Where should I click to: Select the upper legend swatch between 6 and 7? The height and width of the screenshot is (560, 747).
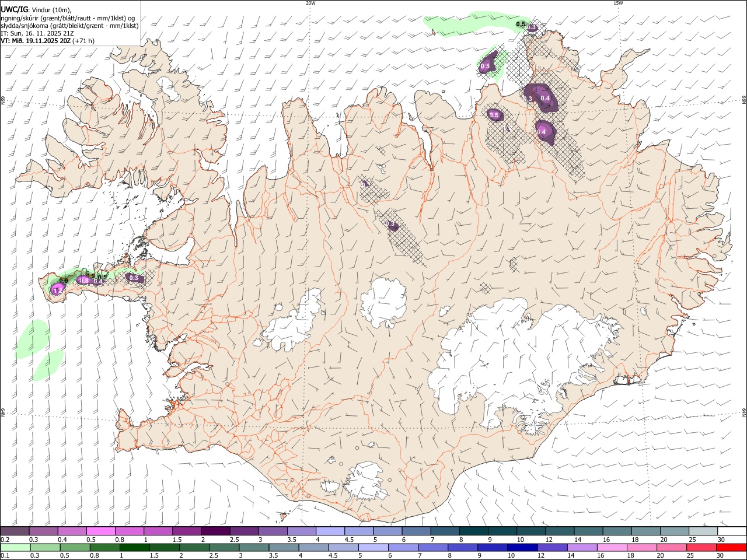[416, 531]
